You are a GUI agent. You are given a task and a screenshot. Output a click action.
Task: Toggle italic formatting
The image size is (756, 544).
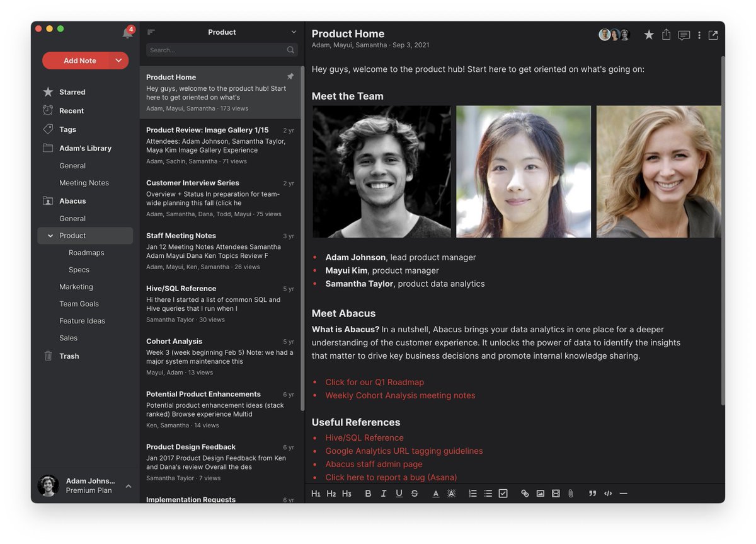point(384,494)
